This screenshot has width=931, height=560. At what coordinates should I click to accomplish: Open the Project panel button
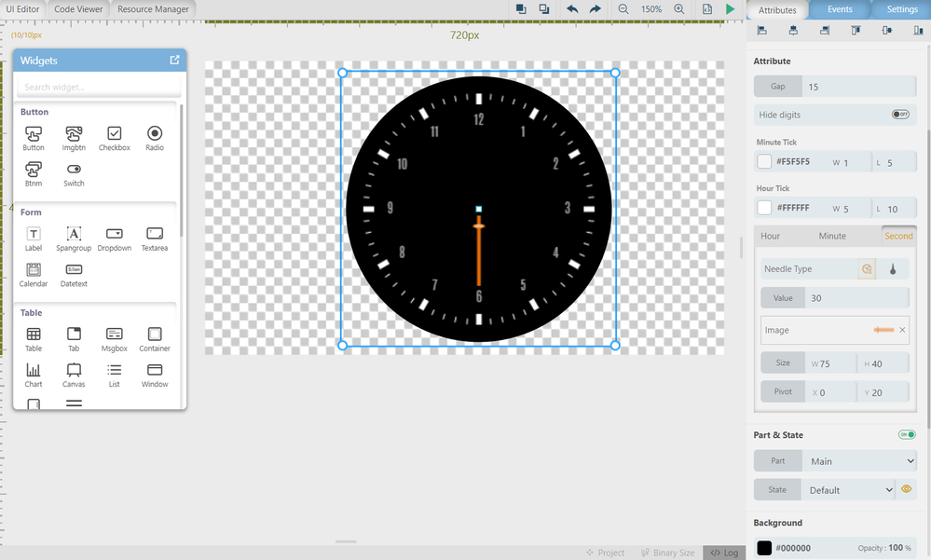coord(605,553)
